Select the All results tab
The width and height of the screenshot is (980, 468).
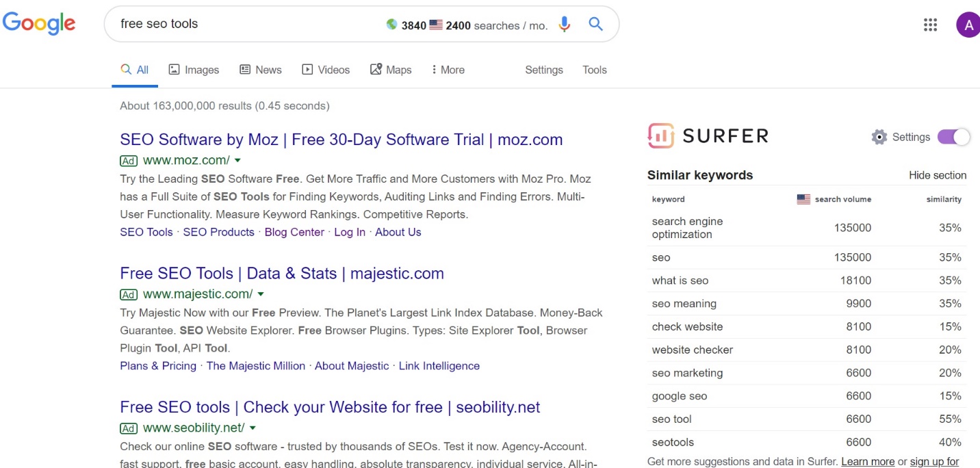click(135, 70)
